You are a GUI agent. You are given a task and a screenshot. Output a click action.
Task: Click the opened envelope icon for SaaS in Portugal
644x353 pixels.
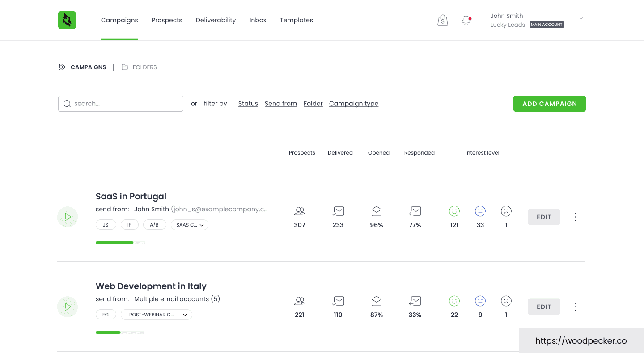[x=376, y=211]
